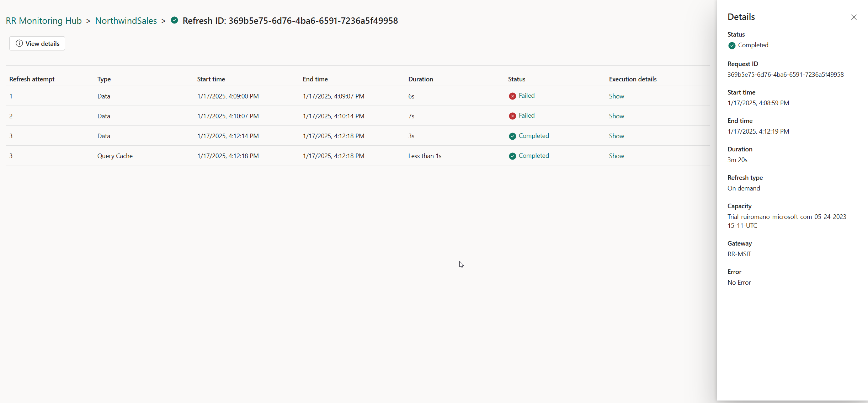Image resolution: width=868 pixels, height=403 pixels.
Task: Click Details start time 1/17/2025, 4:08:59 PM
Action: pos(758,103)
